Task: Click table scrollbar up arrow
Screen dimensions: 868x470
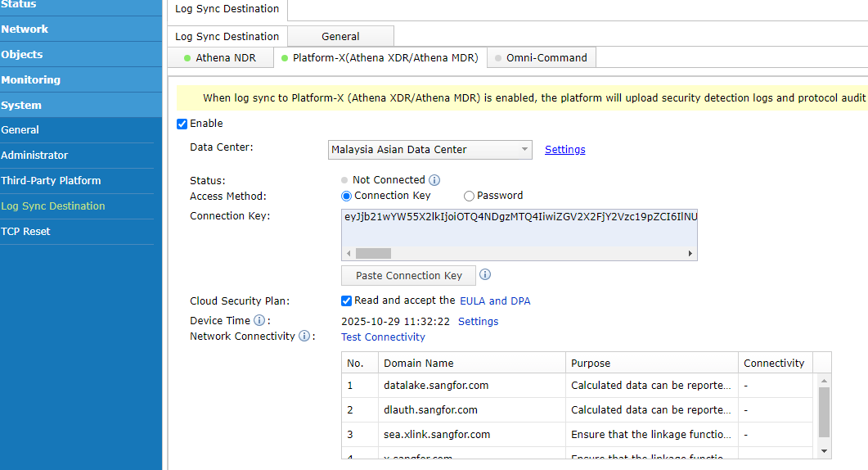Action: (824, 381)
